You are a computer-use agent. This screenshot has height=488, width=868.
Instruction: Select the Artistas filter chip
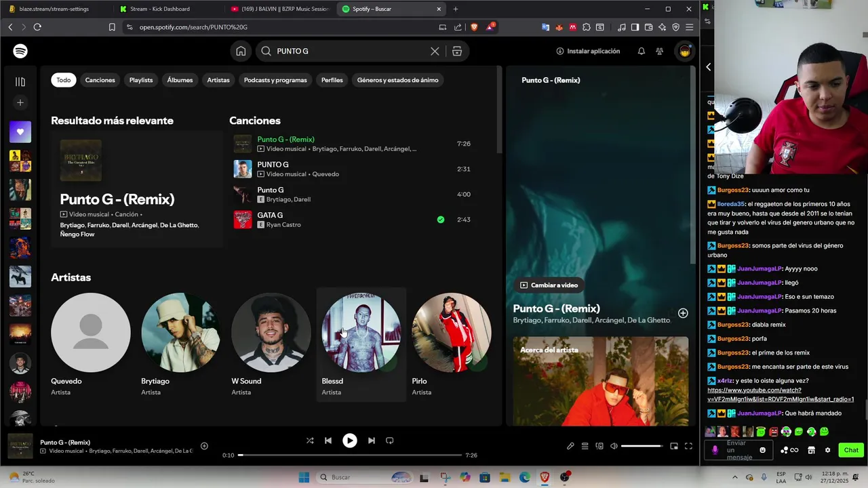(x=218, y=80)
